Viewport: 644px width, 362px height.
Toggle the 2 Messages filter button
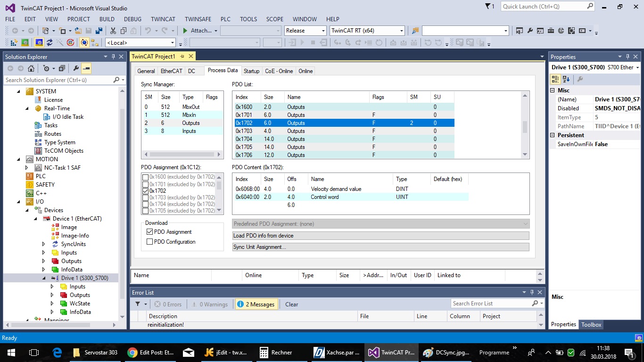click(256, 304)
